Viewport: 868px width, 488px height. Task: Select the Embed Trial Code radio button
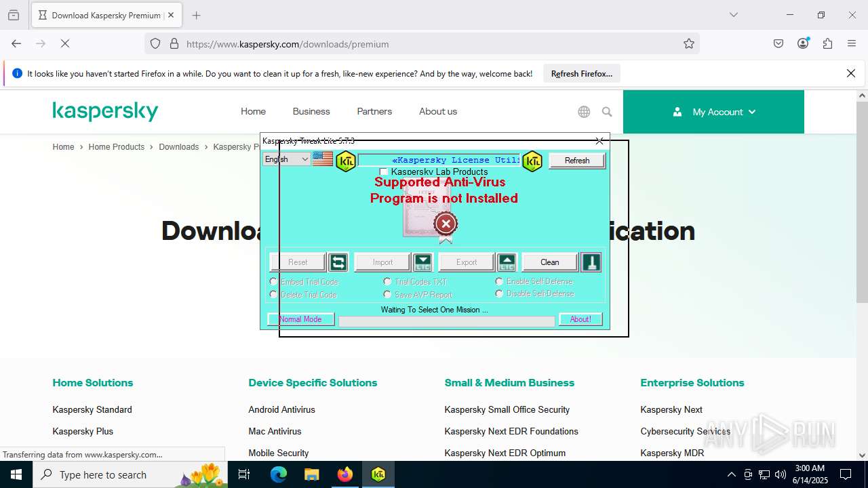click(273, 281)
